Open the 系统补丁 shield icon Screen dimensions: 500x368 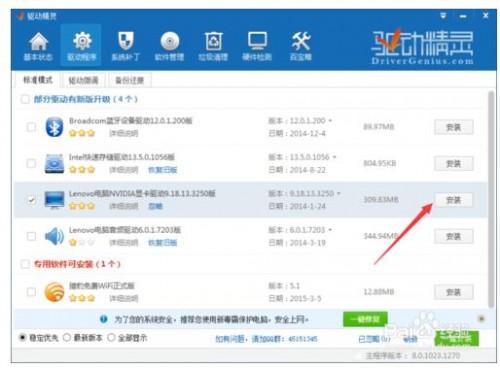(126, 46)
